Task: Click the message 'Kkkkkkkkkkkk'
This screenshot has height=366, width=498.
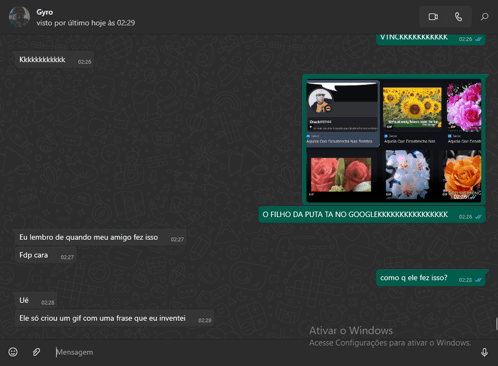Action: point(54,60)
